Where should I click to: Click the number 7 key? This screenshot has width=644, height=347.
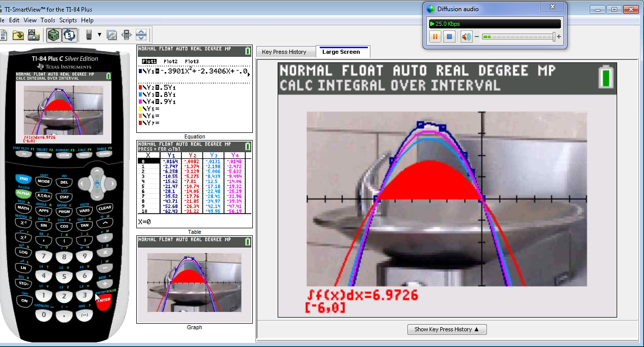(44, 257)
